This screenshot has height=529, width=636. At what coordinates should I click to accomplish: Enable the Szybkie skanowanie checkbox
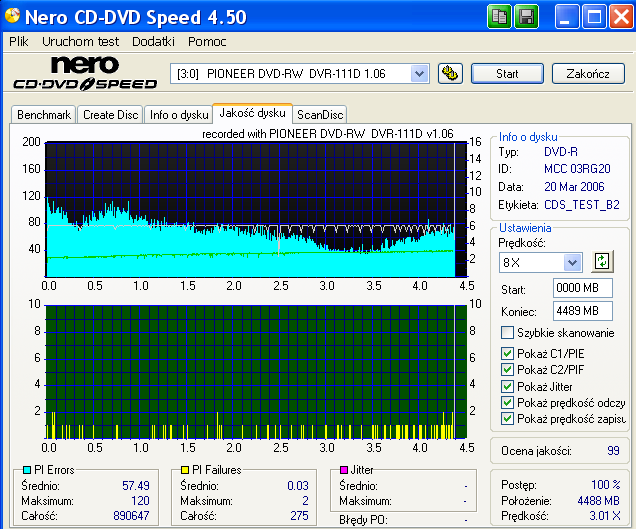507,333
